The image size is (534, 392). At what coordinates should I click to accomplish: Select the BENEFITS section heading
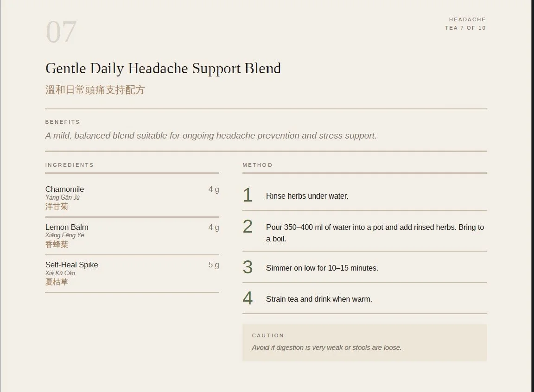point(63,122)
